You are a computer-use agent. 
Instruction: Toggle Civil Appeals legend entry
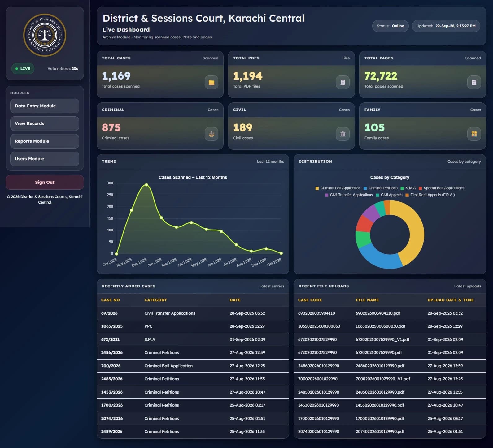click(x=389, y=195)
